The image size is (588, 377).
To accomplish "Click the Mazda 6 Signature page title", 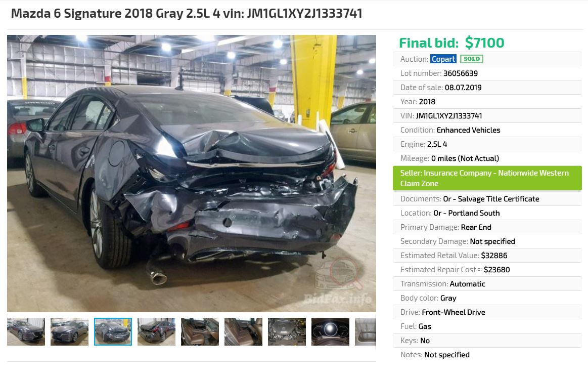I will pos(187,13).
